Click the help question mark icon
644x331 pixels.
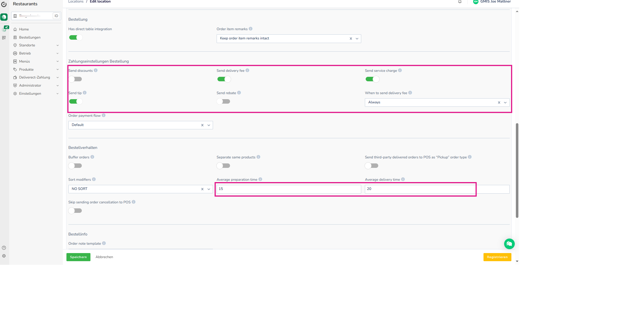[x=4, y=248]
